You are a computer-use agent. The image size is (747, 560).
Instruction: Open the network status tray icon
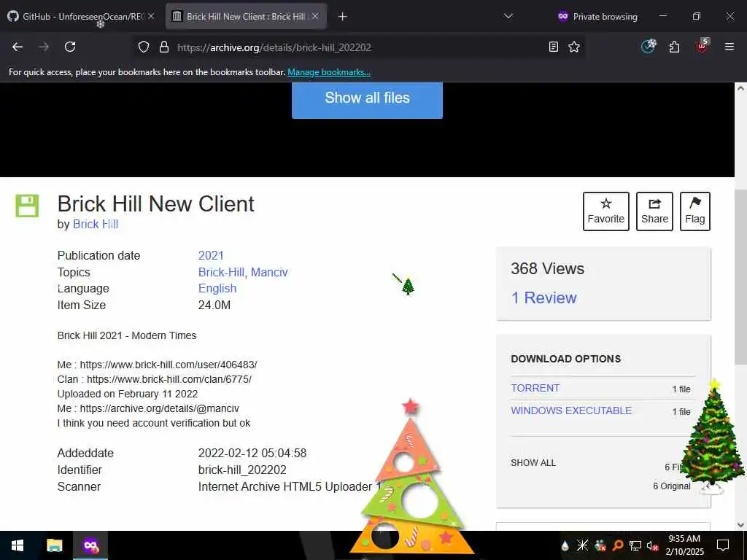(635, 545)
